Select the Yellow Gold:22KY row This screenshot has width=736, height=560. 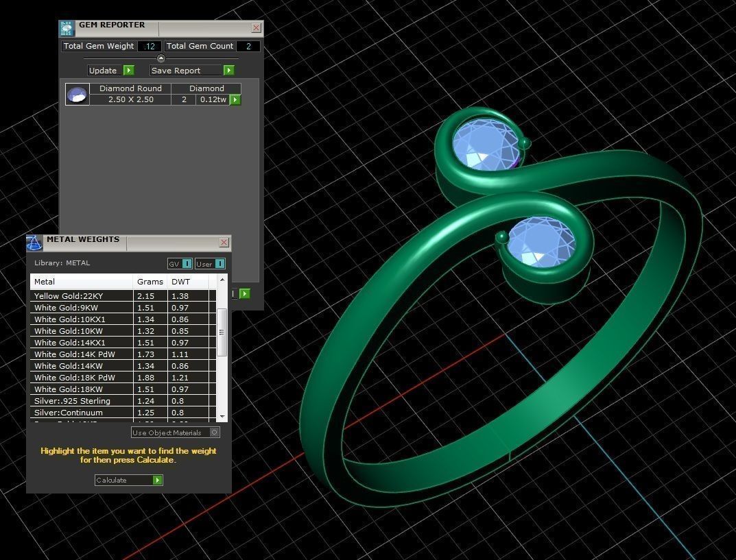pyautogui.click(x=123, y=296)
